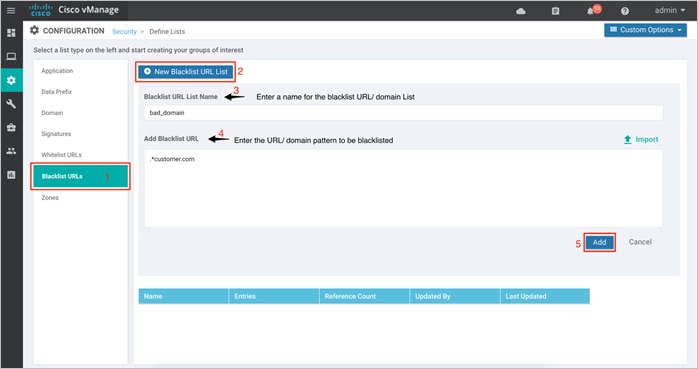This screenshot has width=698, height=369.
Task: Open the help question mark icon
Action: pos(625,11)
